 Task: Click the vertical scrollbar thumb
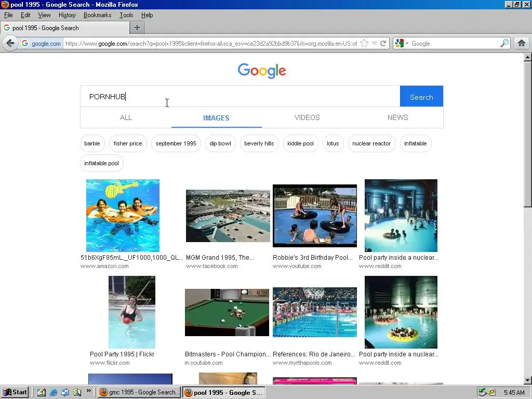coord(528,134)
